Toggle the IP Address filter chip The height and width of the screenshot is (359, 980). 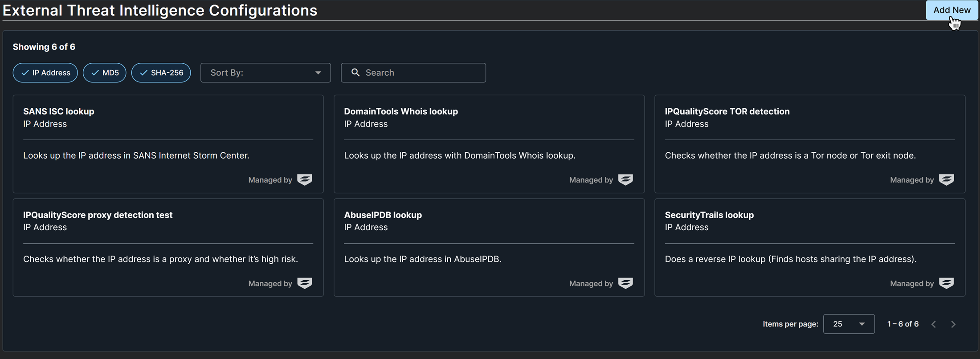45,73
